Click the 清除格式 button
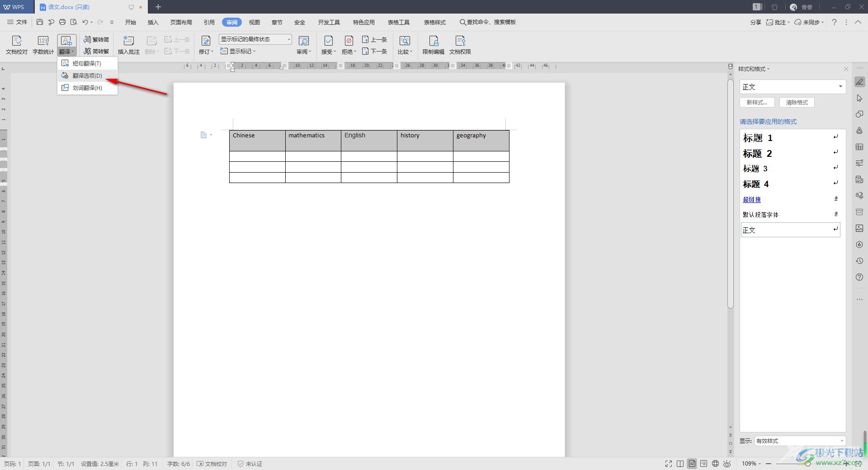The height and width of the screenshot is (470, 868). click(x=797, y=103)
